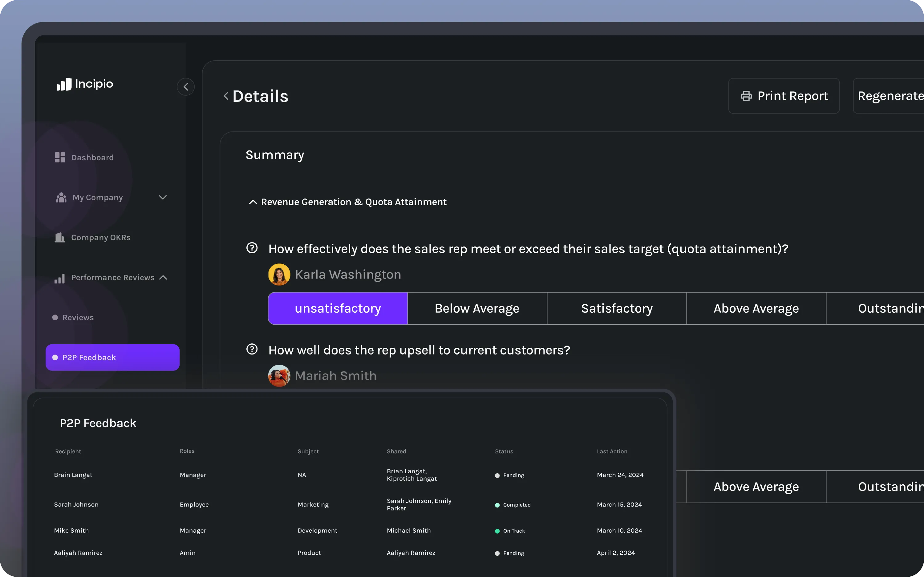Collapse sidebar with the round arrow button
924x577 pixels.
(185, 87)
